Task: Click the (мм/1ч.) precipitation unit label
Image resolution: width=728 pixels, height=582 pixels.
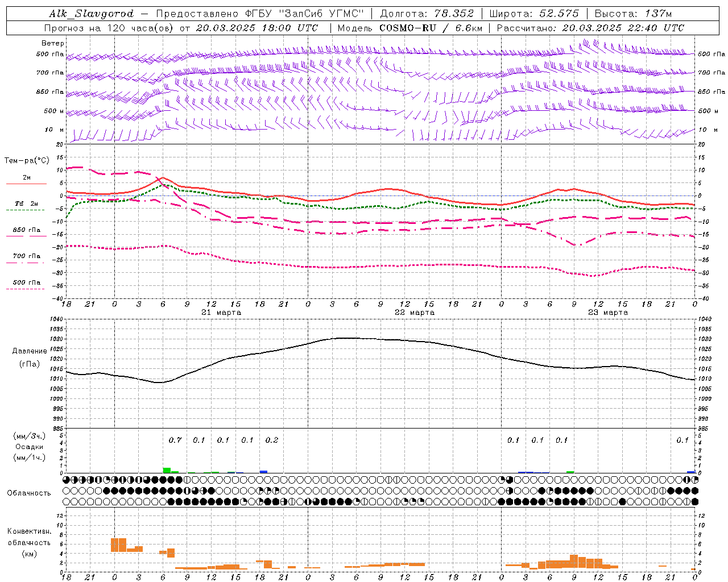Action: 30,458
